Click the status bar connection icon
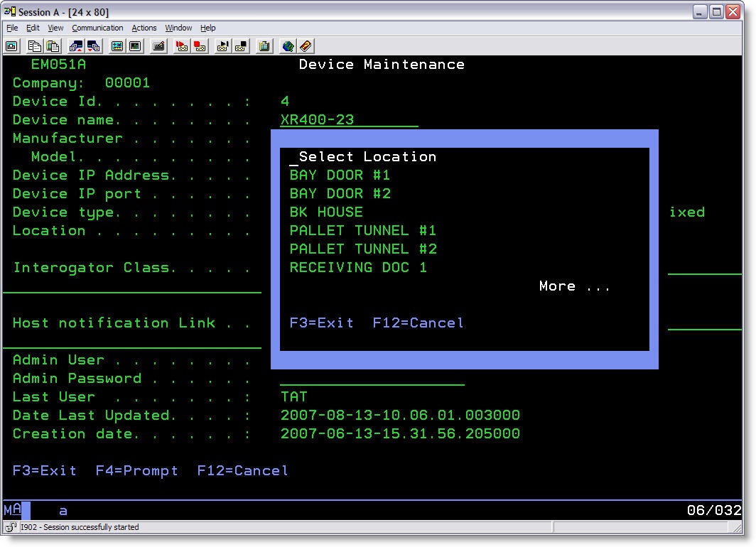Image resolution: width=756 pixels, height=547 pixels. coord(11,527)
